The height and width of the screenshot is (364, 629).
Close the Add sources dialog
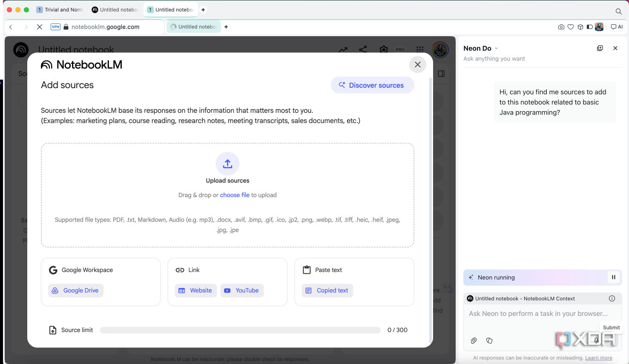coord(418,64)
